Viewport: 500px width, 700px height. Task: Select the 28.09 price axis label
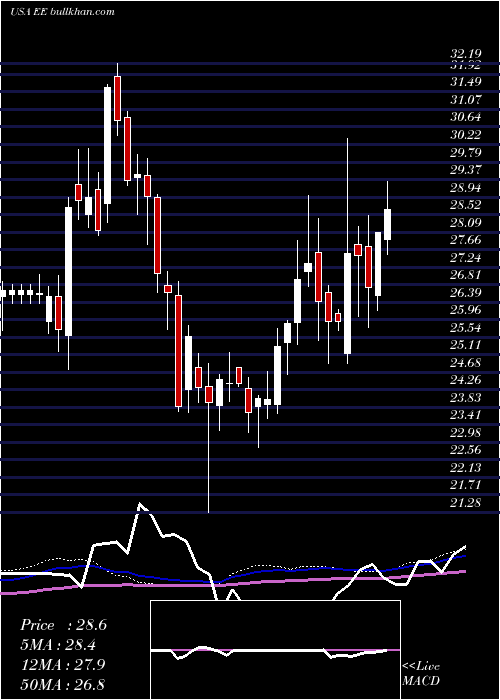[x=465, y=222]
